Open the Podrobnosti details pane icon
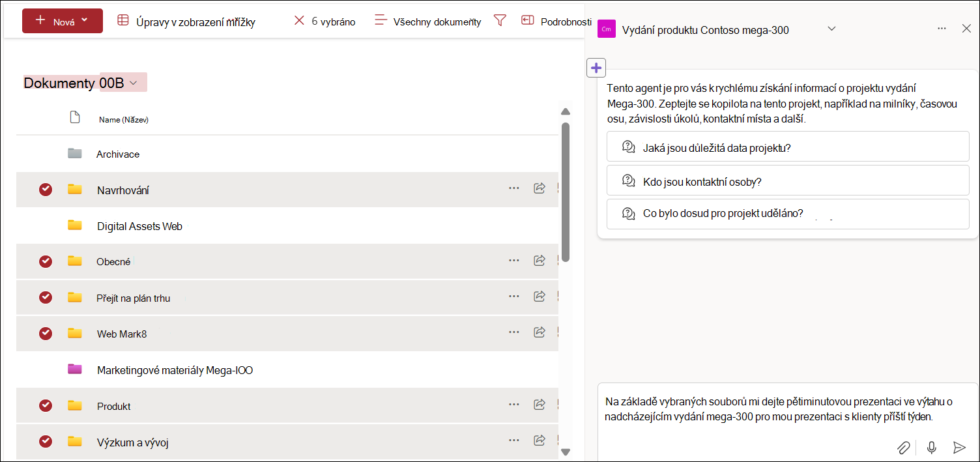This screenshot has width=980, height=462. pyautogui.click(x=527, y=21)
